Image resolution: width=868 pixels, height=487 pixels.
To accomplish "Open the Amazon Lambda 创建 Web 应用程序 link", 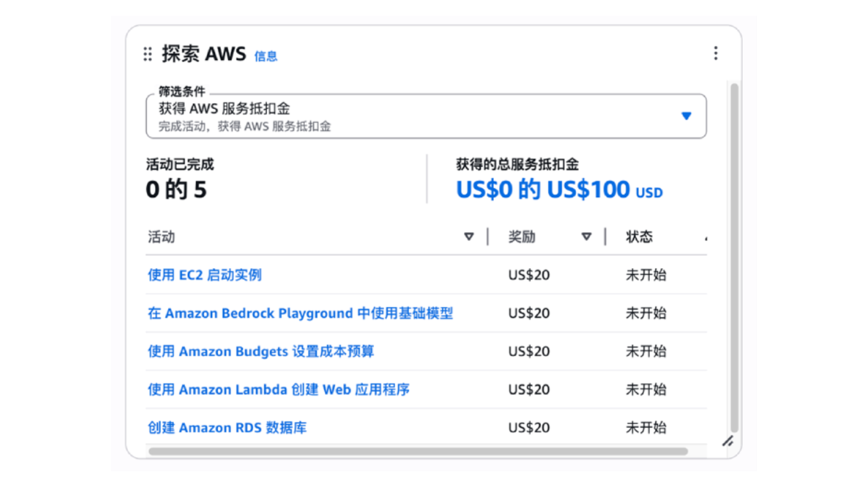I will click(278, 390).
